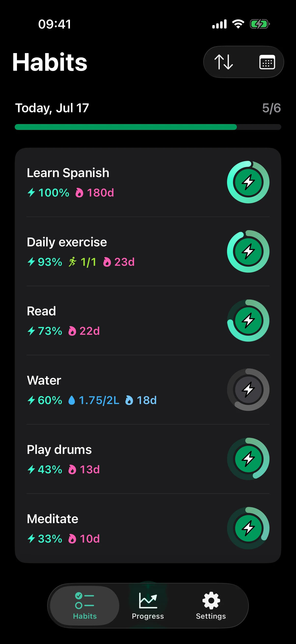296x644 pixels.
Task: Open the Settings tab
Action: [x=211, y=605]
